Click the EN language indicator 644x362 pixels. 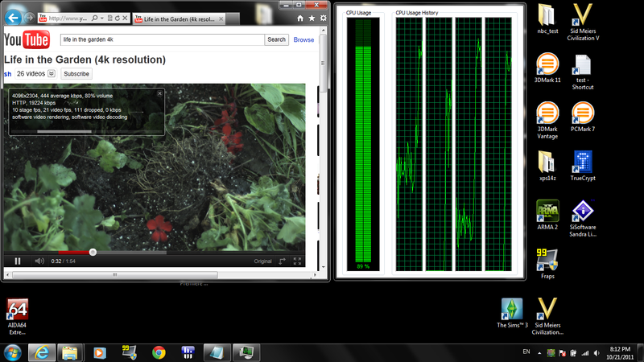(526, 352)
